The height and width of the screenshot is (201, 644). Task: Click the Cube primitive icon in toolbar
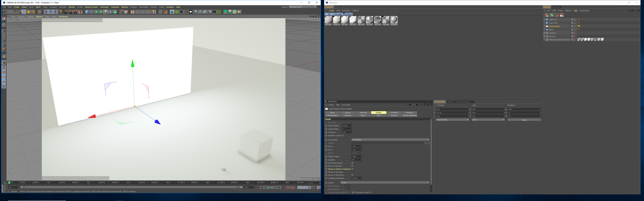[x=87, y=12]
